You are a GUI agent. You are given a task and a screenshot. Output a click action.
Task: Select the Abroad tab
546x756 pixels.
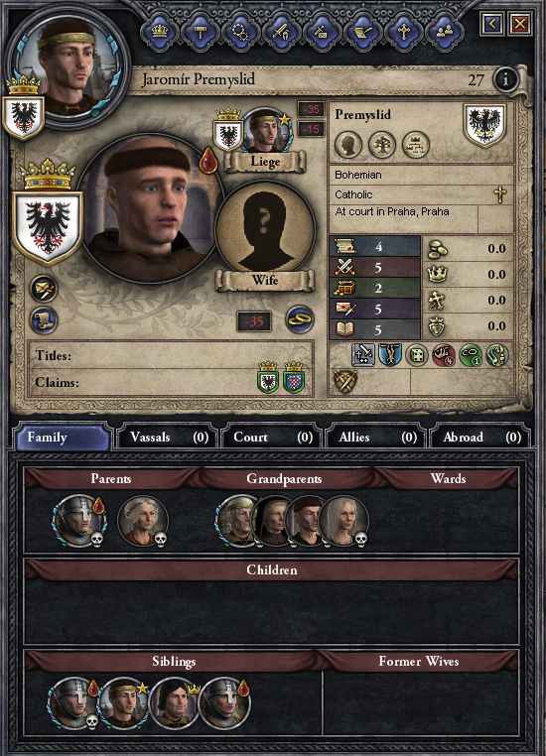tap(479, 438)
